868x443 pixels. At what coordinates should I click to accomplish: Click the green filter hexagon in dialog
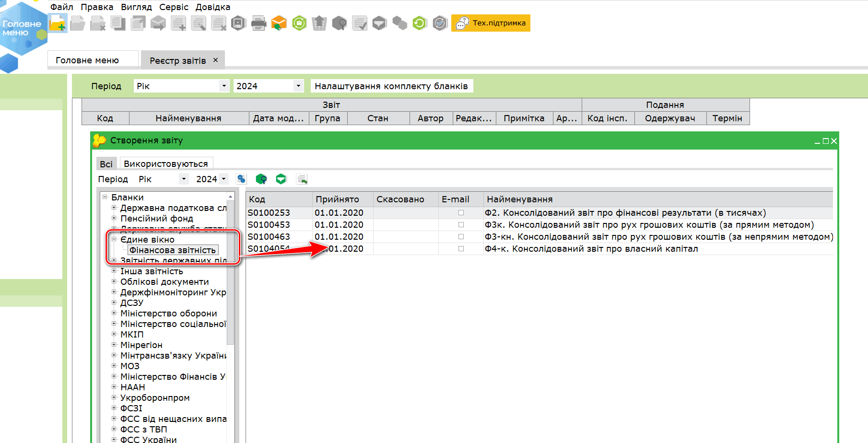(281, 179)
